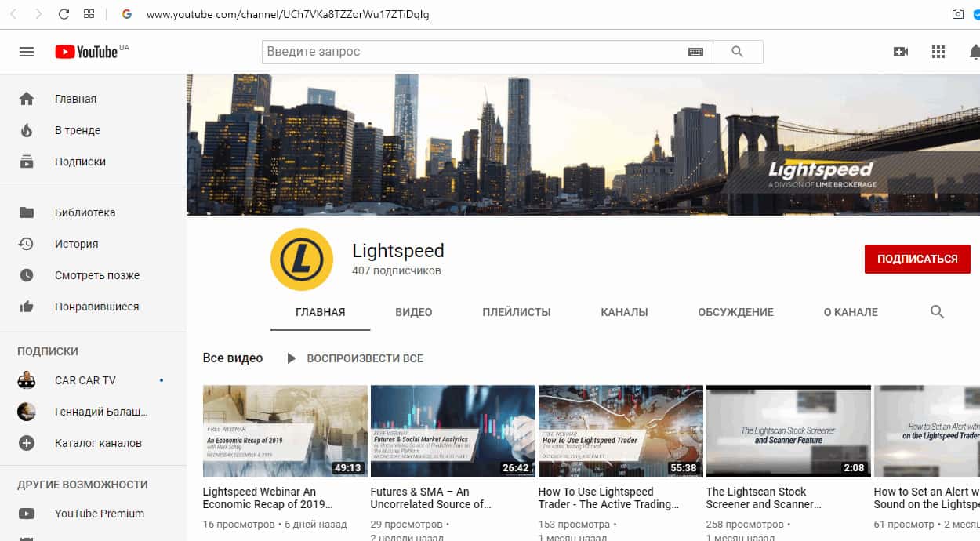Click title Lightspeed Webinar An Economic Recap

tap(268, 498)
